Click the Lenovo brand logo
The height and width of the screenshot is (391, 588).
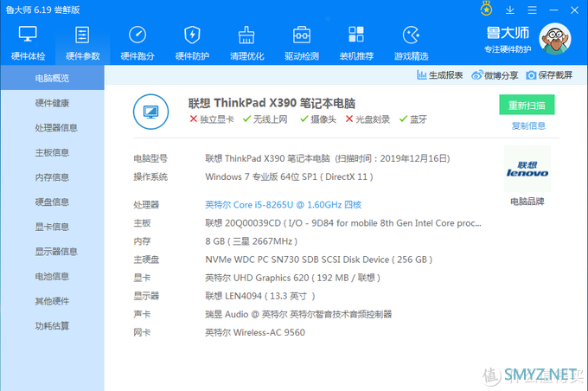tap(527, 169)
